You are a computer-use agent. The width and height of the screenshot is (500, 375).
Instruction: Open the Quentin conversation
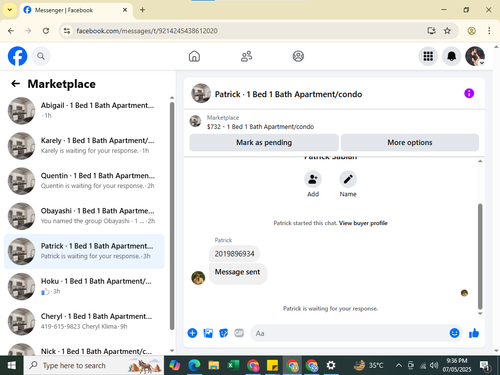84,181
